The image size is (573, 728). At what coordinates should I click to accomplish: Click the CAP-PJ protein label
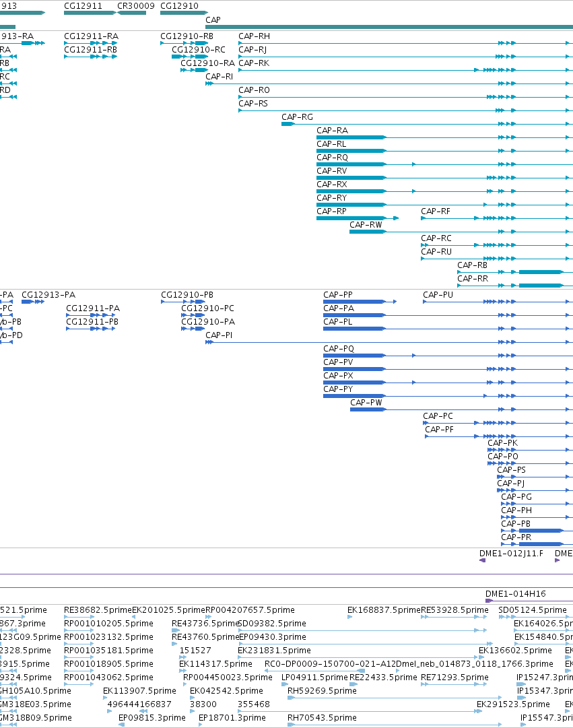[511, 484]
